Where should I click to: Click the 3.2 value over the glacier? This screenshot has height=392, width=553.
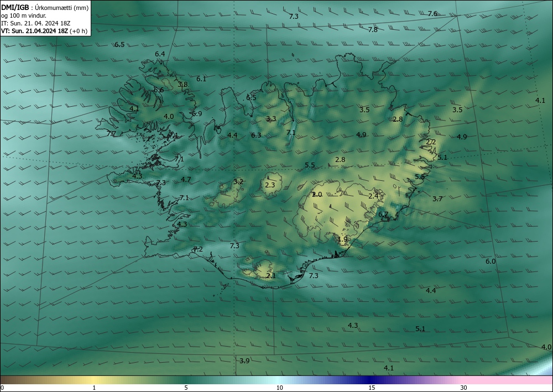pyautogui.click(x=238, y=181)
